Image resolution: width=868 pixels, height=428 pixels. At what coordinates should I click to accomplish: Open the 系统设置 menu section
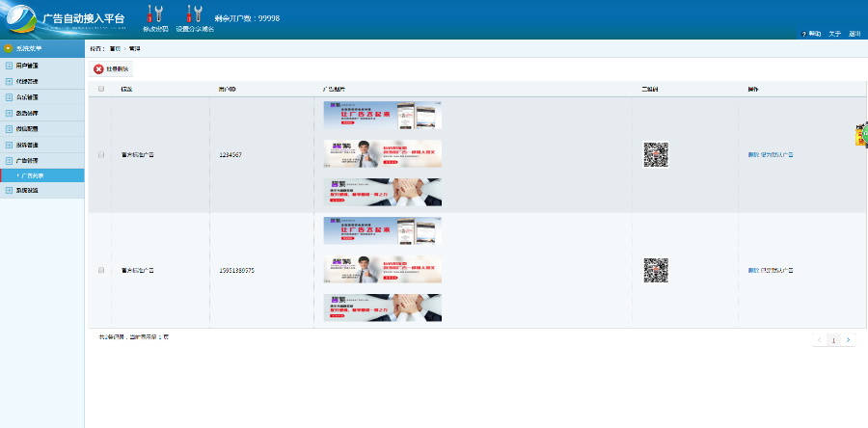[42, 190]
